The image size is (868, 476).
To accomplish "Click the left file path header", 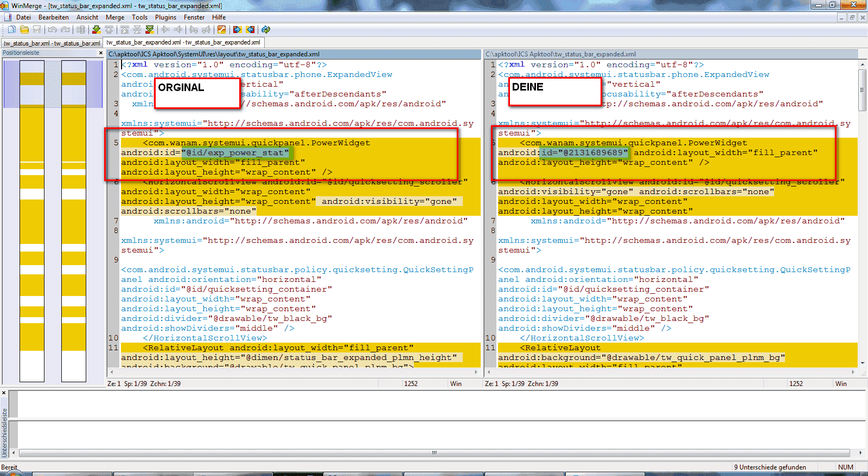I will pyautogui.click(x=293, y=54).
